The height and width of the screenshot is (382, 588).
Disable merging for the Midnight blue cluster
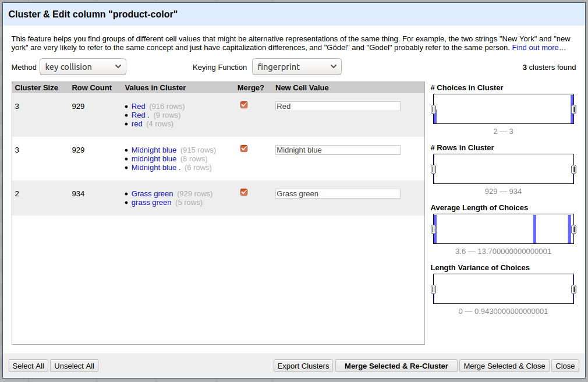(243, 148)
